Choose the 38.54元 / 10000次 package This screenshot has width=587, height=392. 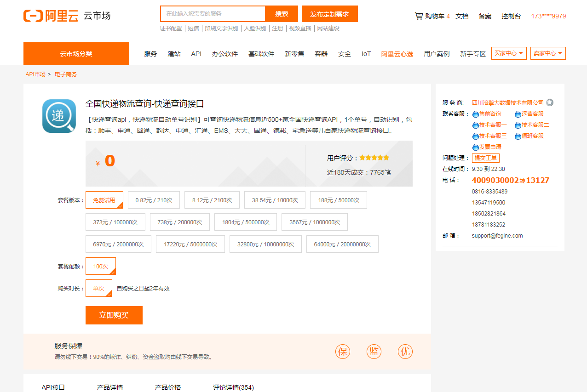[x=275, y=200]
